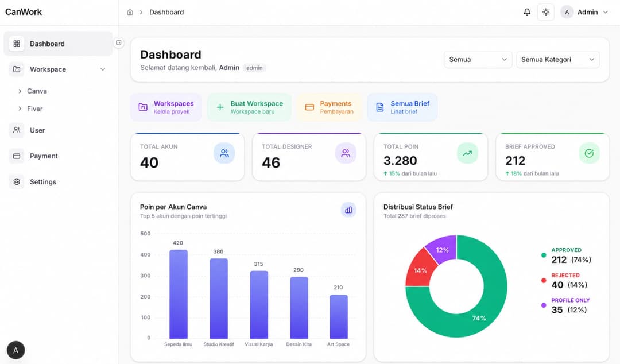Image resolution: width=620 pixels, height=364 pixels.
Task: Click the Semua Brief button
Action: coord(402,107)
